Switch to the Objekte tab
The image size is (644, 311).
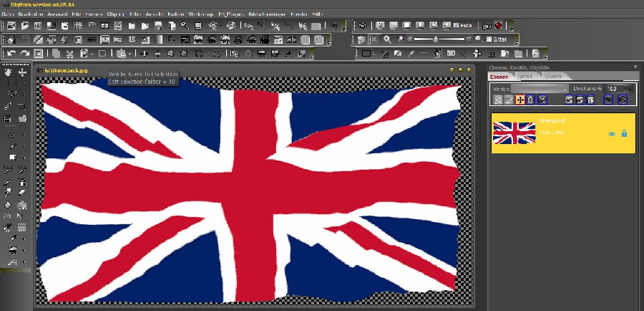(553, 76)
